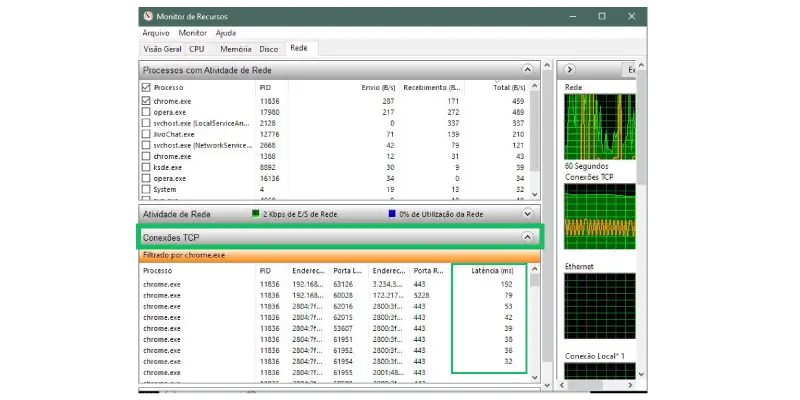800x400 pixels.
Task: Click the green E/S de Rede indicator
Action: 256,213
